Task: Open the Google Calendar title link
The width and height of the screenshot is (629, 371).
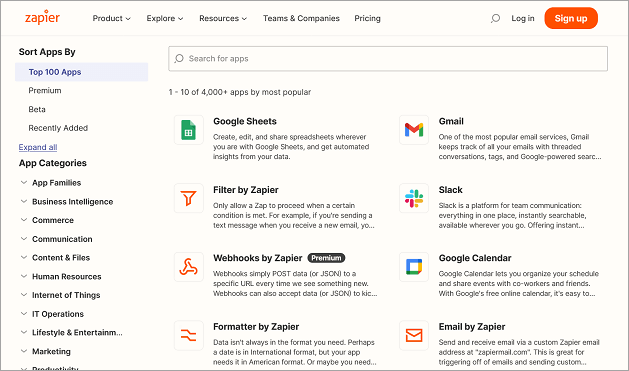Action: pyautogui.click(x=475, y=258)
